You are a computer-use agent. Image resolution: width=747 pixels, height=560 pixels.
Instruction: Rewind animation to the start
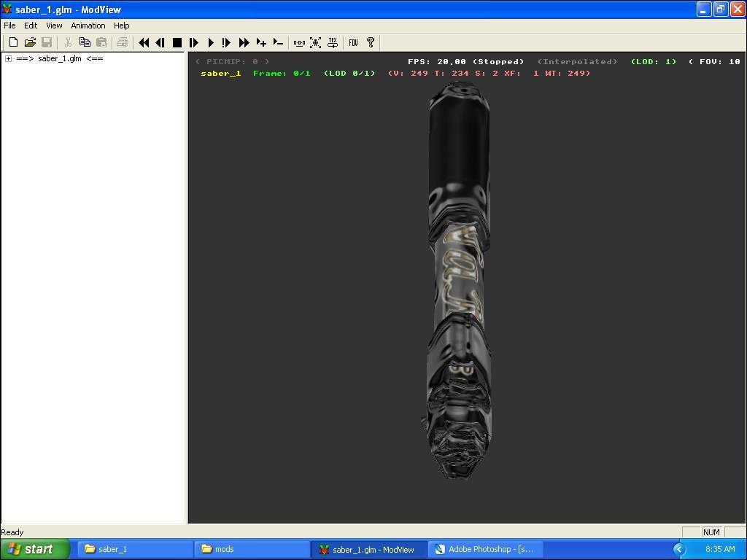pos(144,43)
